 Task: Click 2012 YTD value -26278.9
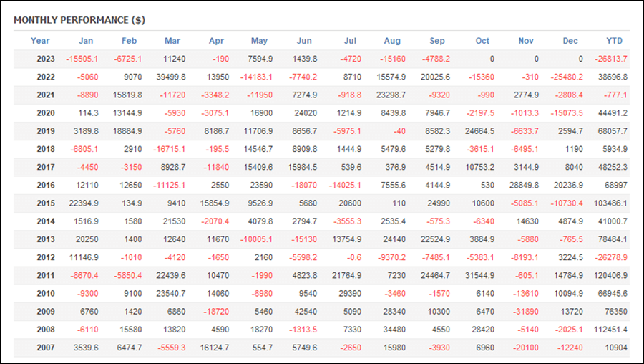(x=611, y=257)
